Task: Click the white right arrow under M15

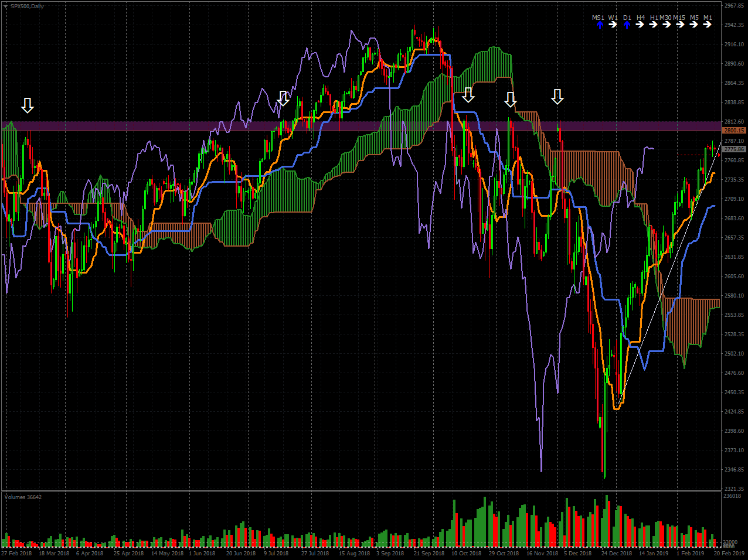Action: point(680,25)
